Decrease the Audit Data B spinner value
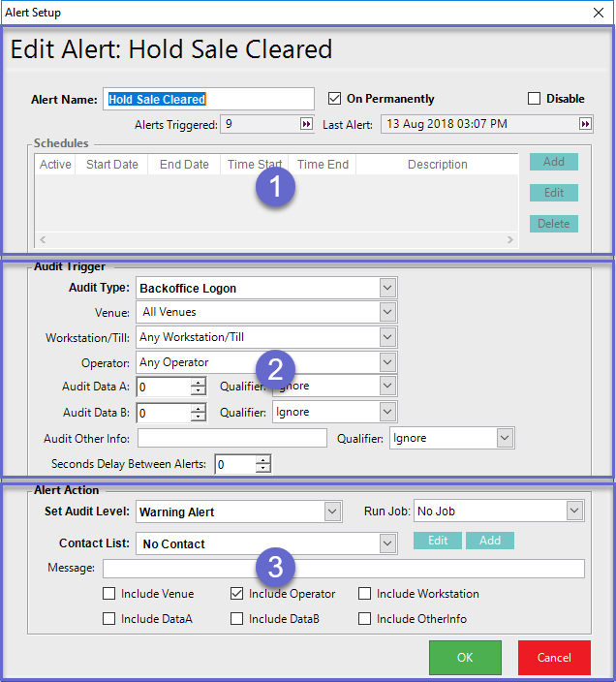The height and width of the screenshot is (682, 616). (199, 418)
